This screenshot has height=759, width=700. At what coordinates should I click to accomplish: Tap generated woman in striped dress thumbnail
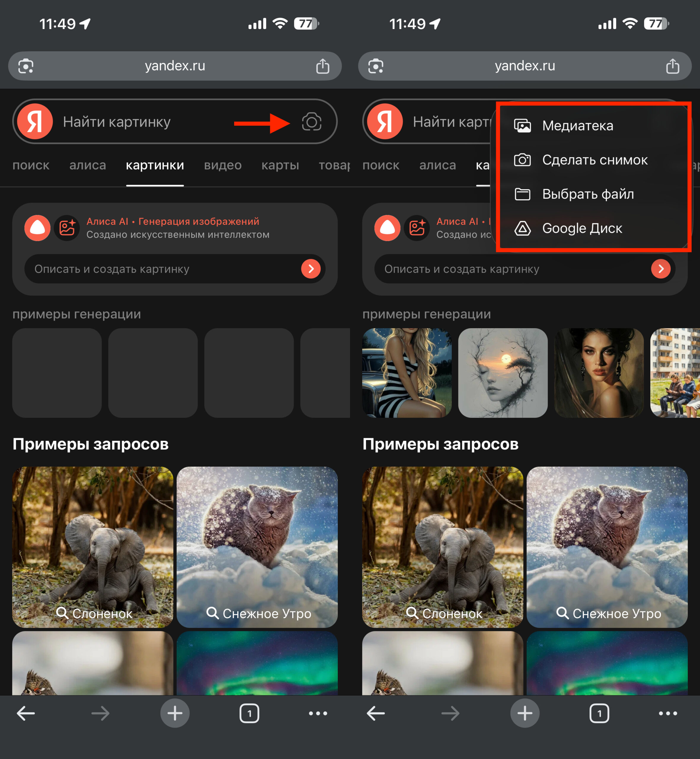407,373
